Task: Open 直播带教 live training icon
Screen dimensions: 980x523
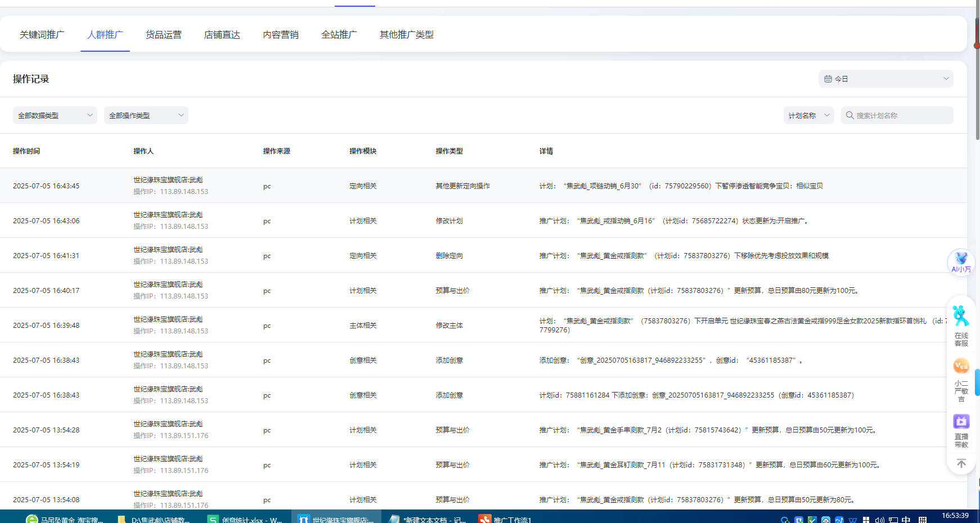Action: 961,430
